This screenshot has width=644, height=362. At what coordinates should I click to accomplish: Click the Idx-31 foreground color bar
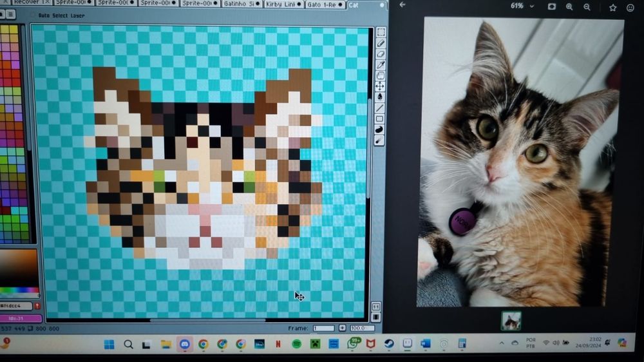click(21, 318)
